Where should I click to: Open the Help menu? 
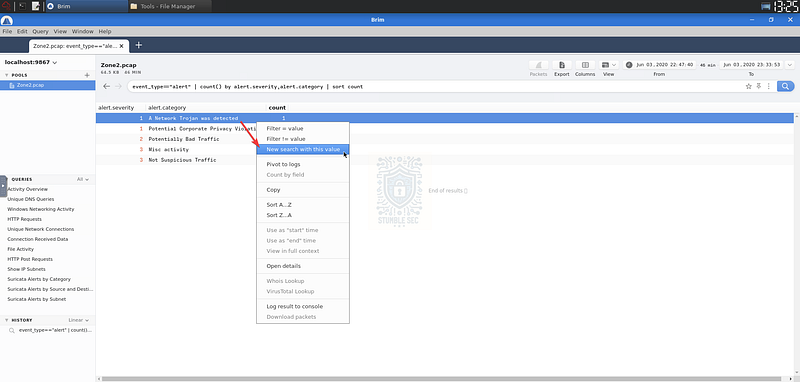coord(105,31)
